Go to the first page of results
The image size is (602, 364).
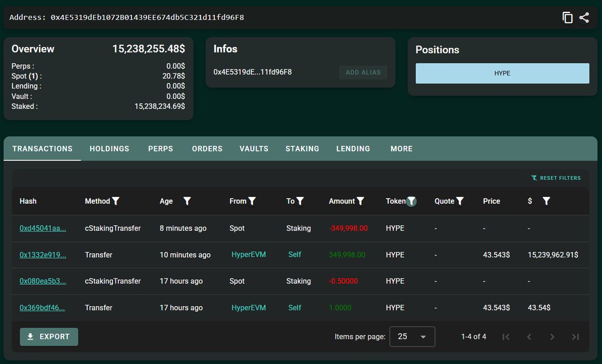tap(506, 337)
